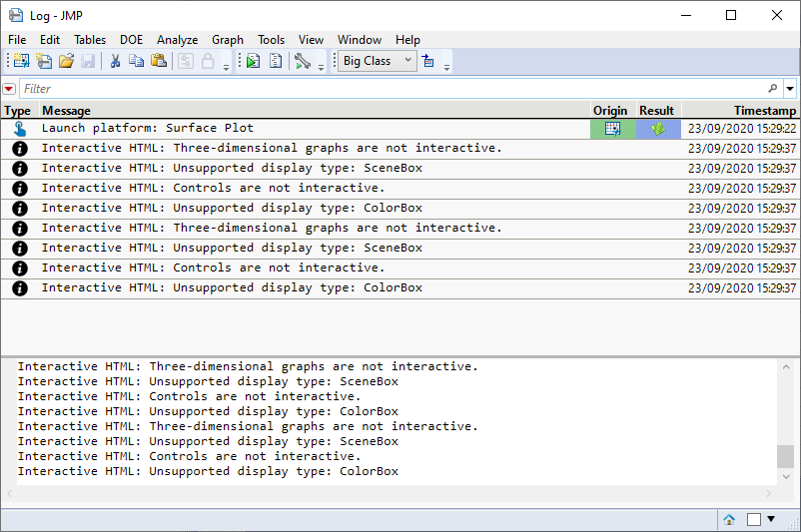Expand the red triangle filter menu
The width and height of the screenshot is (801, 532).
tap(9, 89)
